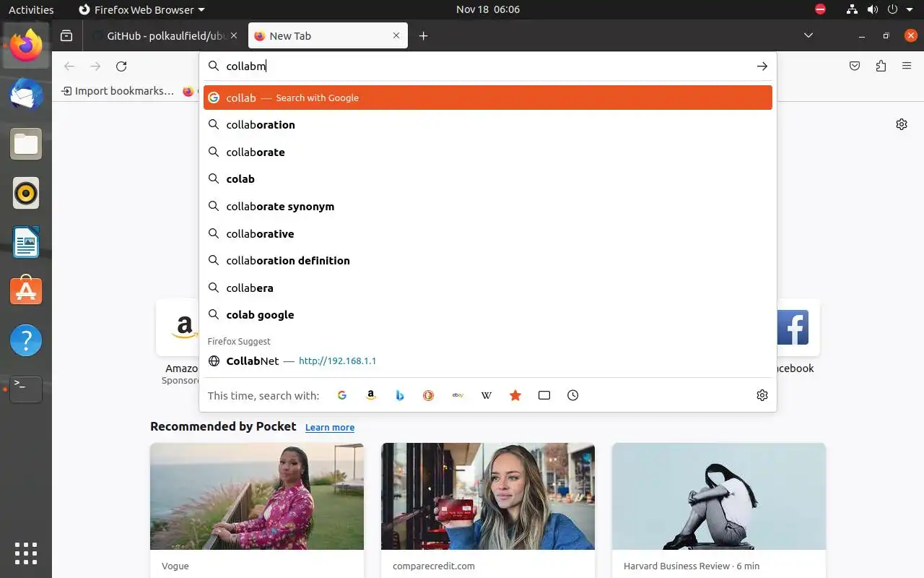Click the red do-not-disturb tray indicator
Viewport: 924px width, 578px height.
pos(820,9)
